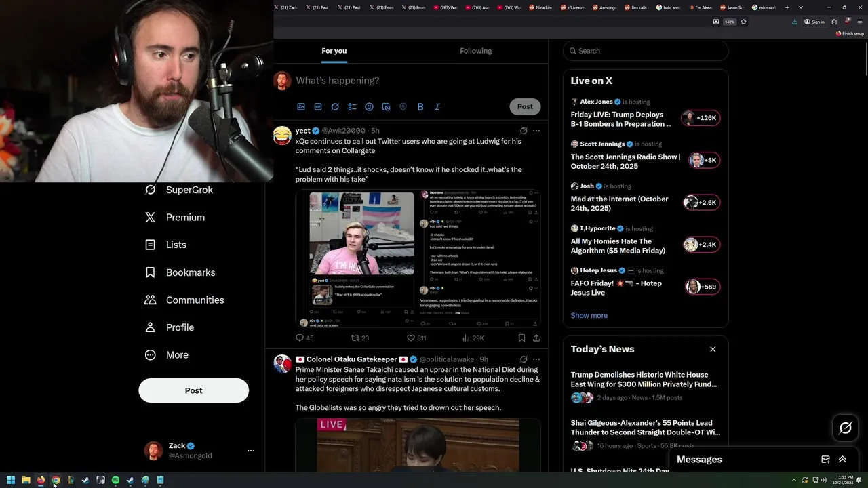Open the emoji picker in the composer
Image resolution: width=868 pixels, height=488 pixels.
coord(369,106)
